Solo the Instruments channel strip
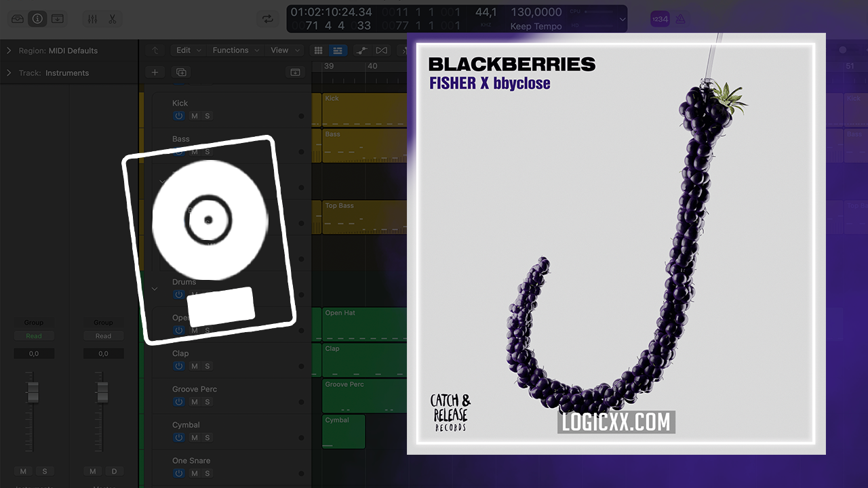868x488 pixels. pos(45,471)
